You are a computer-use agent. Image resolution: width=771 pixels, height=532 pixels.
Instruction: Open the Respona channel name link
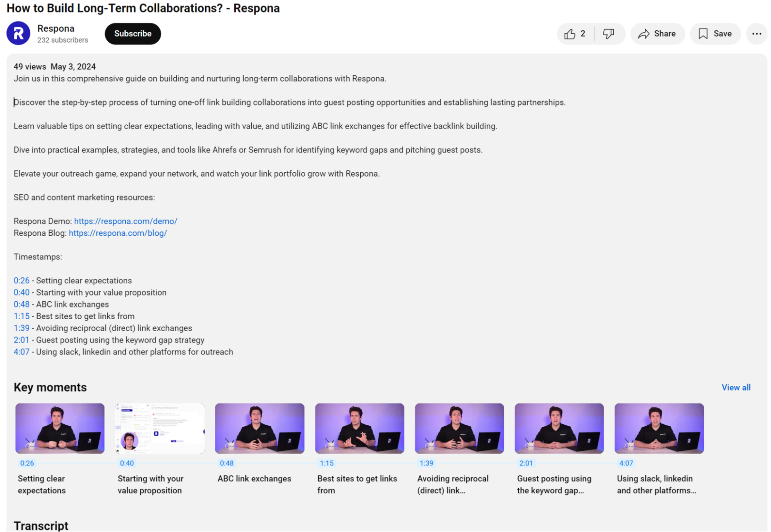(56, 29)
